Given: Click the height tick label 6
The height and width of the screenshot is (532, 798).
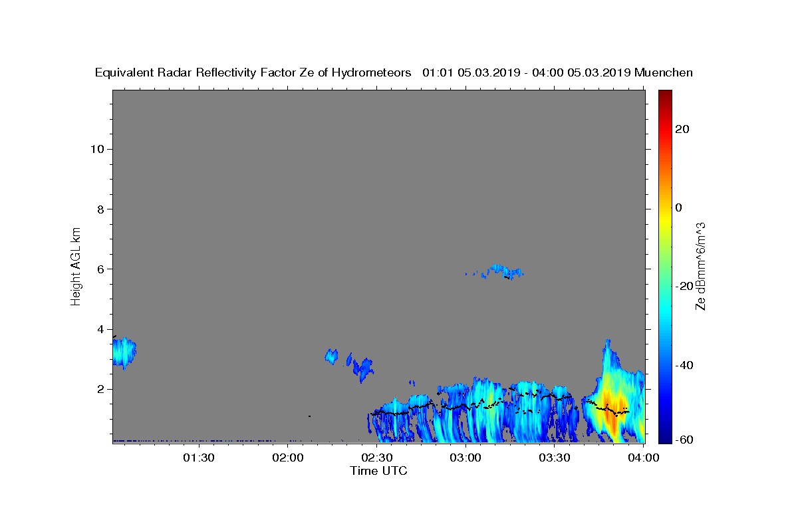Looking at the screenshot, I should (100, 269).
